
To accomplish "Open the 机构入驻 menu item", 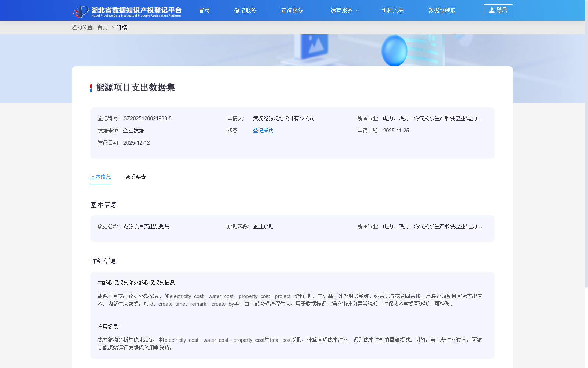I will point(392,10).
